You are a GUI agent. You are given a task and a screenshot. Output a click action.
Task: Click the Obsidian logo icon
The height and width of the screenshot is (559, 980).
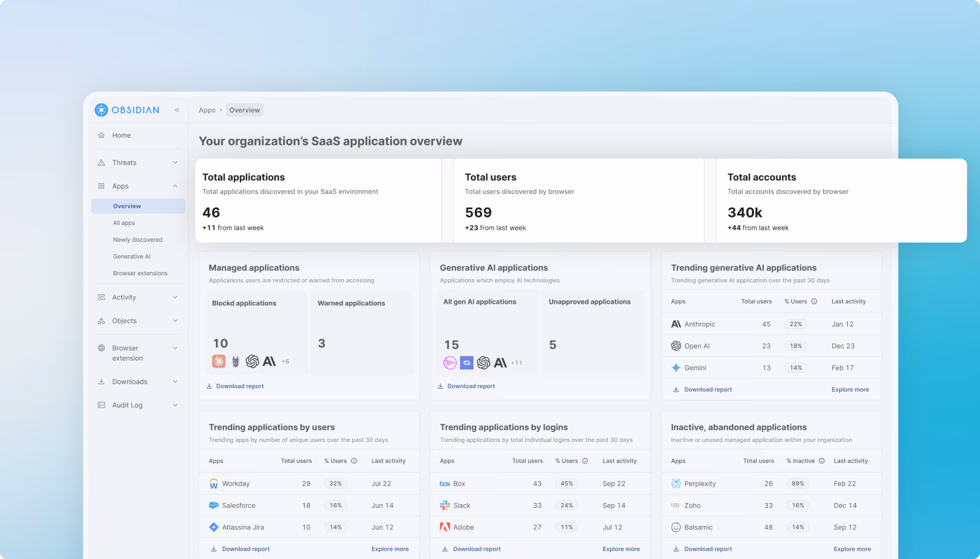click(101, 110)
